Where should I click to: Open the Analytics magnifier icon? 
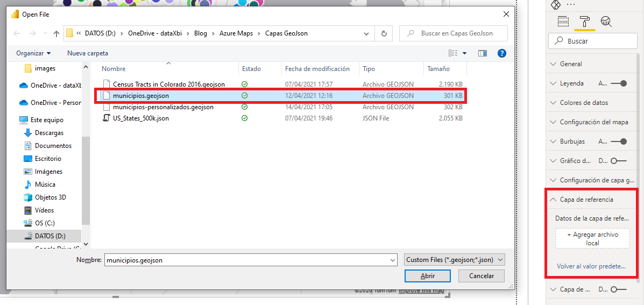(x=606, y=22)
